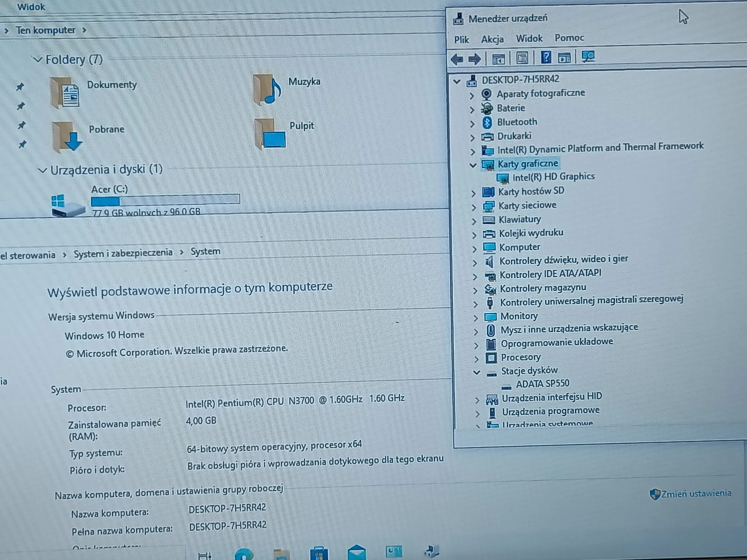This screenshot has width=747, height=560.
Task: Open File Explorer from the taskbar
Action: [282, 554]
